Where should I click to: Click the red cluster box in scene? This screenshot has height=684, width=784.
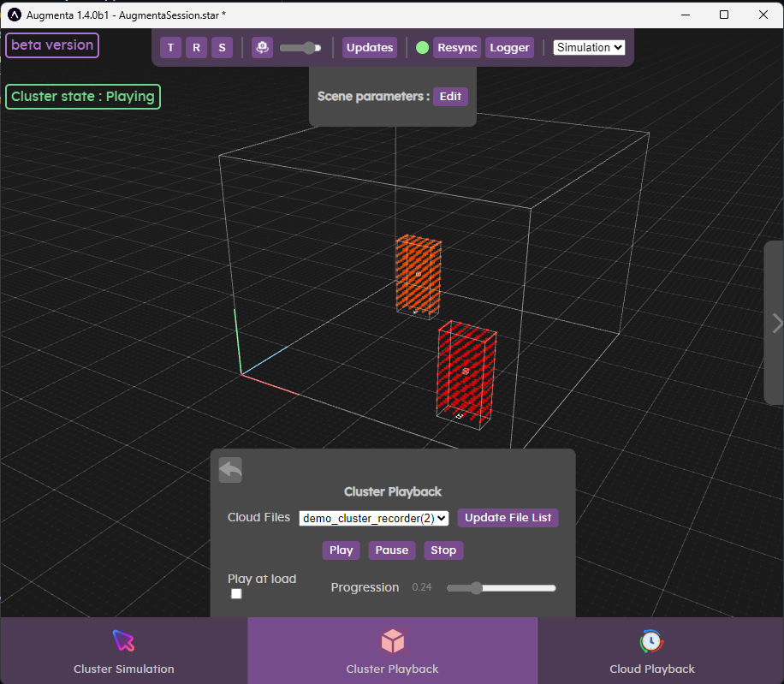(x=466, y=374)
